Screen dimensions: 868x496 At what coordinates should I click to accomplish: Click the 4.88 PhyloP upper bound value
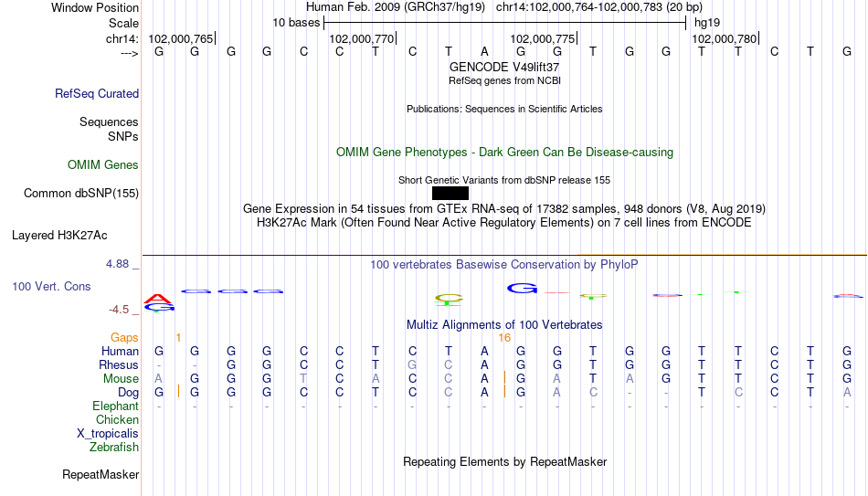click(x=117, y=264)
